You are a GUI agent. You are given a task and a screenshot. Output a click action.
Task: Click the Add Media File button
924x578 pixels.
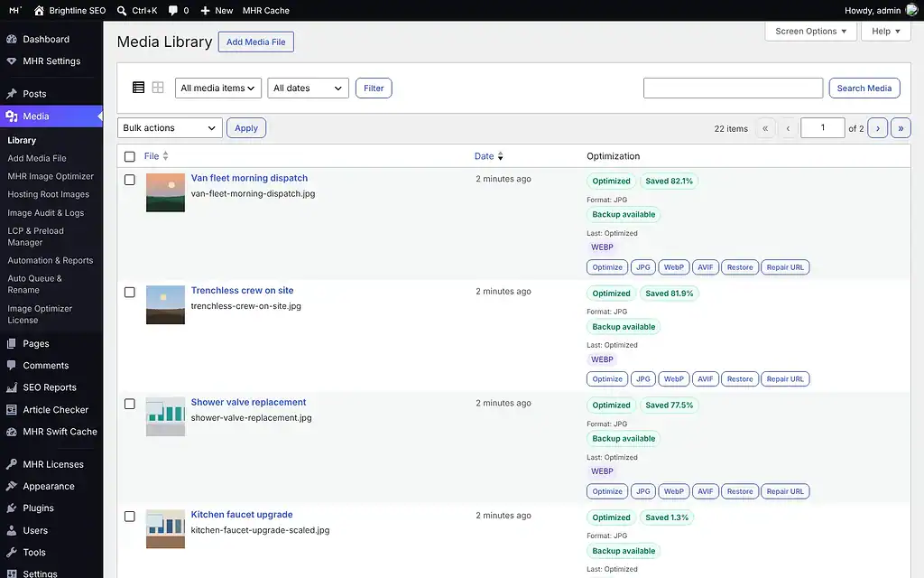click(255, 42)
